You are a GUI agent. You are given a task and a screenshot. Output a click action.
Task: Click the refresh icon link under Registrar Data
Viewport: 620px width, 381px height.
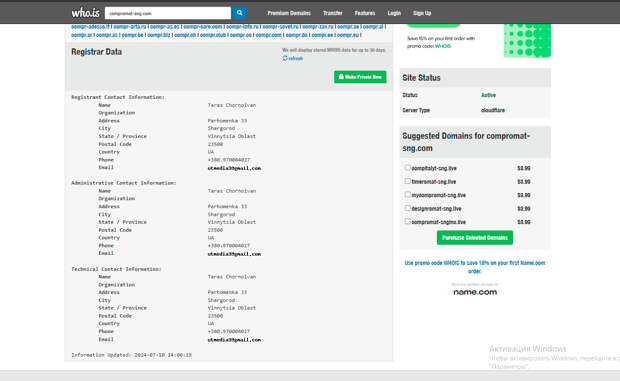[x=293, y=58]
